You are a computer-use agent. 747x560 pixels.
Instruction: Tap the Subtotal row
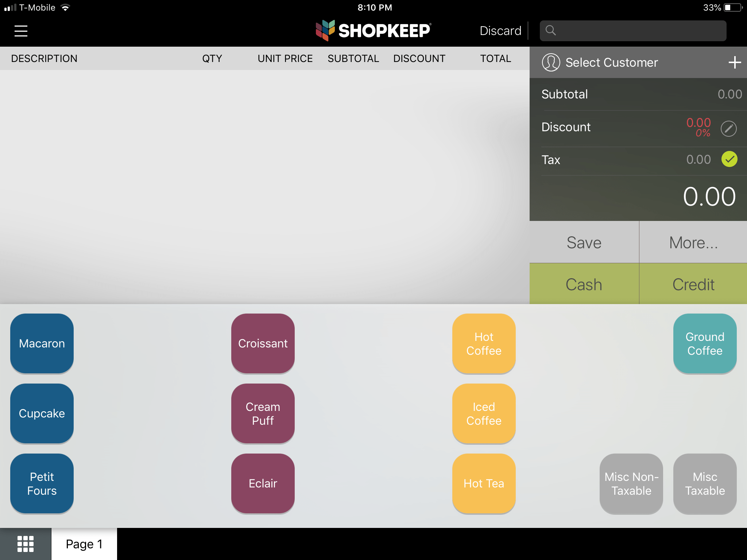pos(638,94)
